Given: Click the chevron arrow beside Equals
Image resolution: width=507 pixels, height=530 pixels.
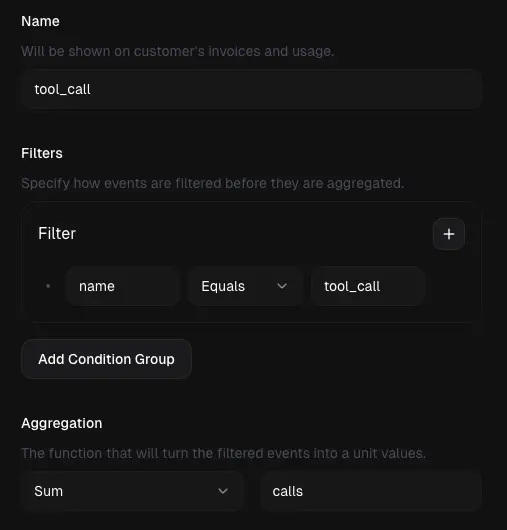Looking at the screenshot, I should 282,286.
